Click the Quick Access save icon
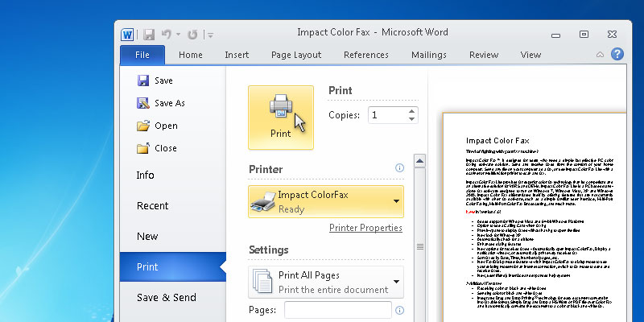 tap(148, 34)
